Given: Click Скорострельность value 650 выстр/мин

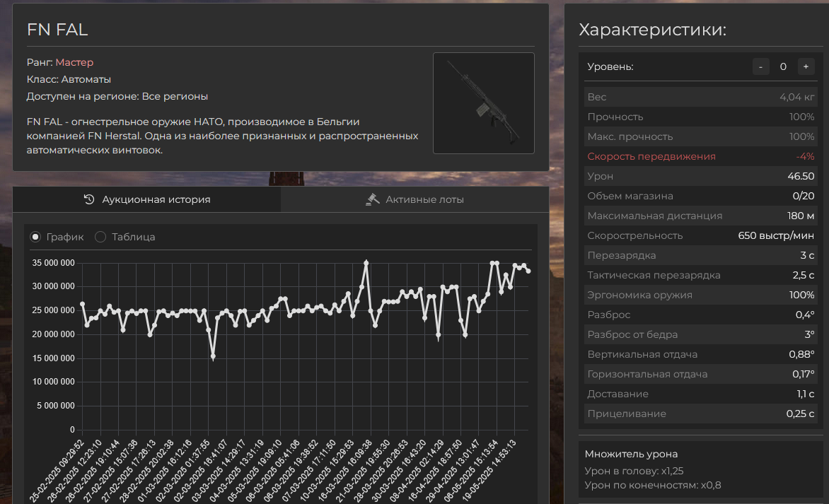Looking at the screenshot, I should (x=776, y=235).
